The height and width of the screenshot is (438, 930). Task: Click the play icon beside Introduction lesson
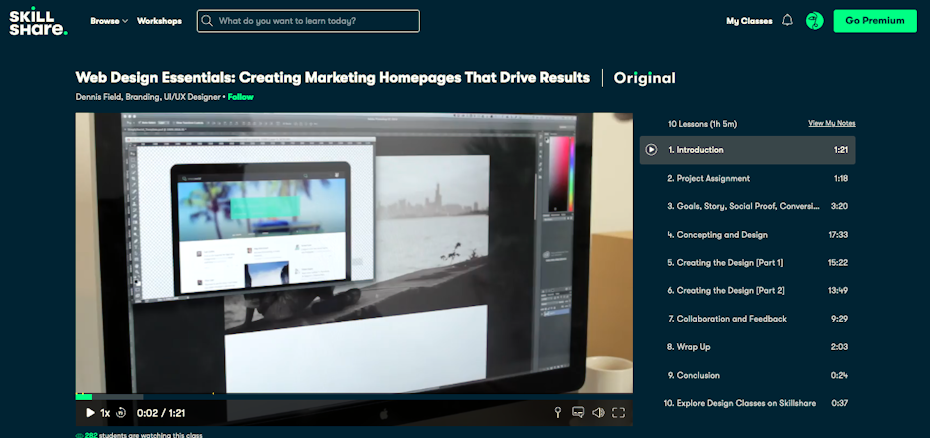tap(651, 150)
